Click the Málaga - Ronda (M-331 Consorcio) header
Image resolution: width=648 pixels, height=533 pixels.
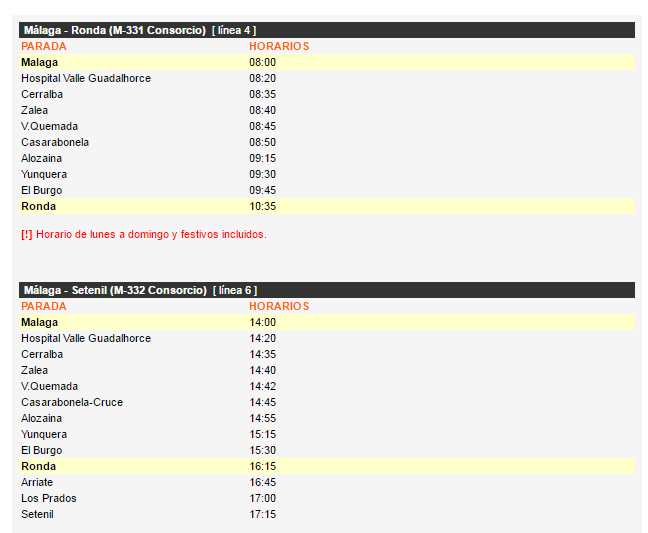(x=115, y=31)
